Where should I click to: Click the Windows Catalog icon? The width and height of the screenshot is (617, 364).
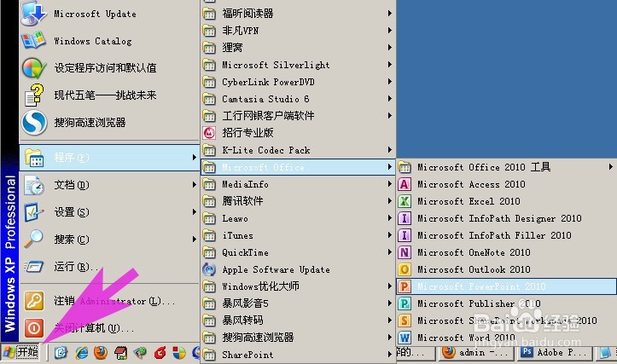pos(33,40)
